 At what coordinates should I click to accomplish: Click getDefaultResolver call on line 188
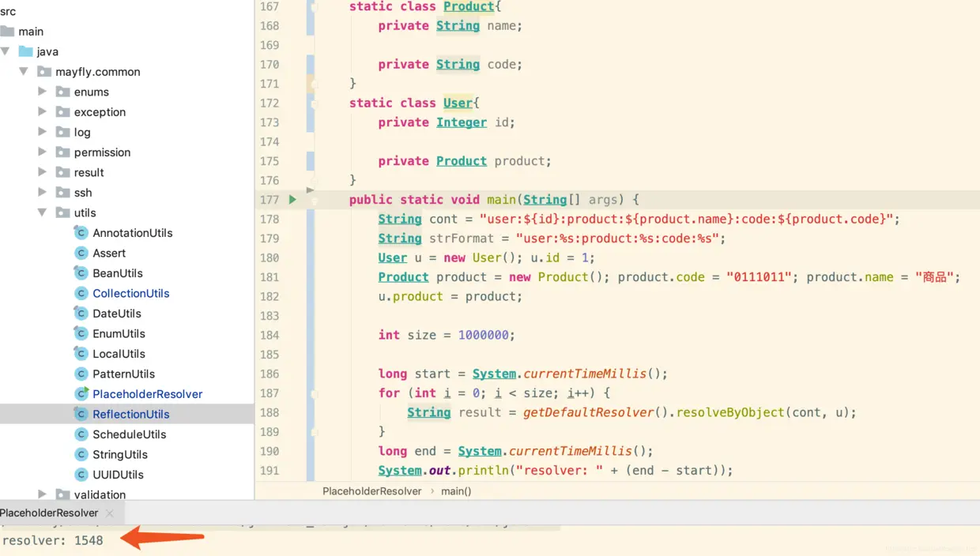[x=588, y=412]
